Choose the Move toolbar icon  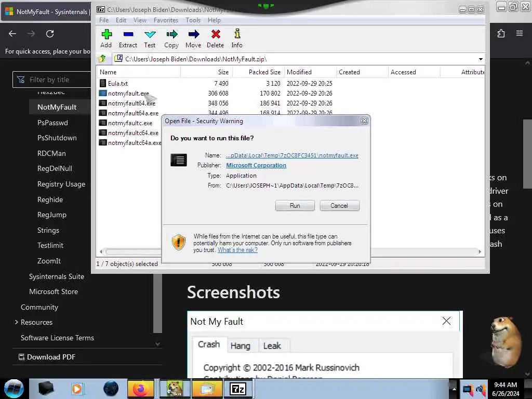(x=193, y=34)
